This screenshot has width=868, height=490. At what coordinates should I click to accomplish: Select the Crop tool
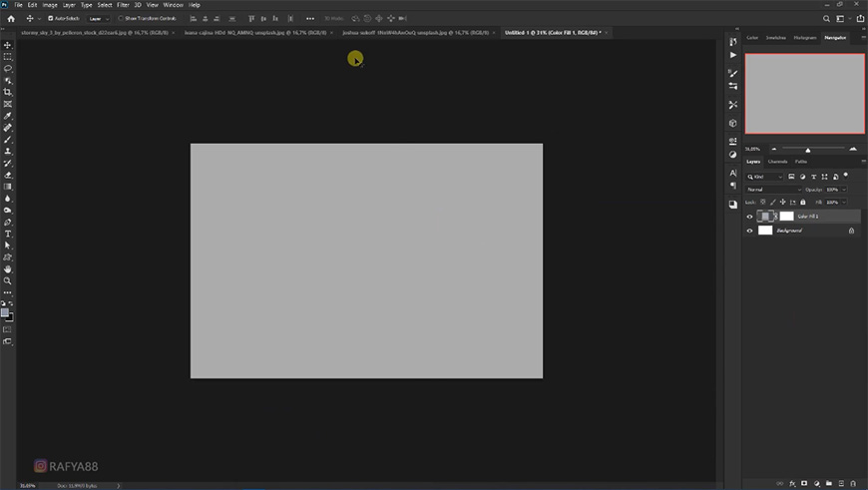tap(8, 92)
